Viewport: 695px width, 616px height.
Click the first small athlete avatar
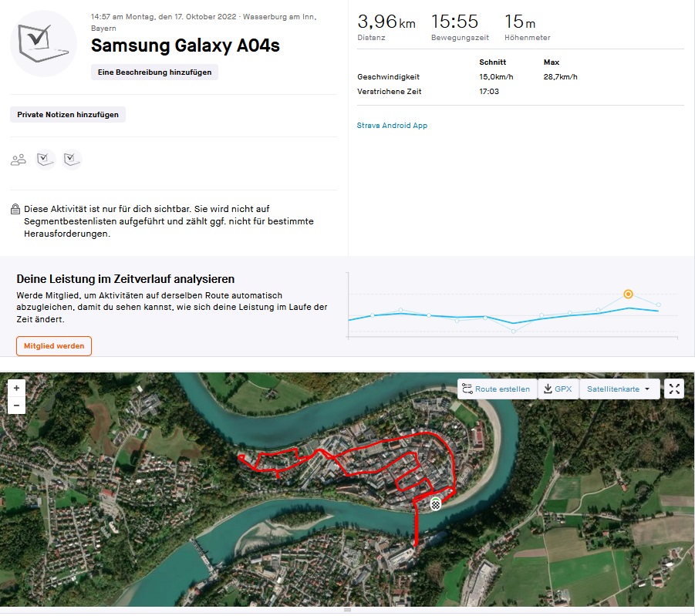click(x=46, y=159)
